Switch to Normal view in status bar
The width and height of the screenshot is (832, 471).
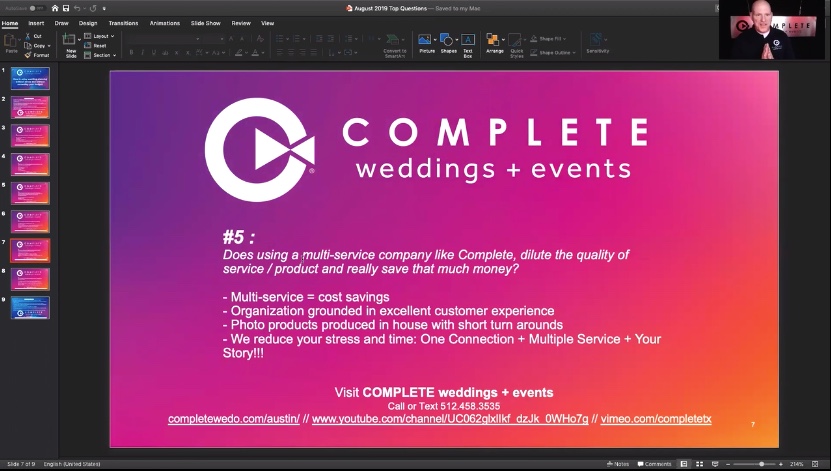tap(683, 464)
